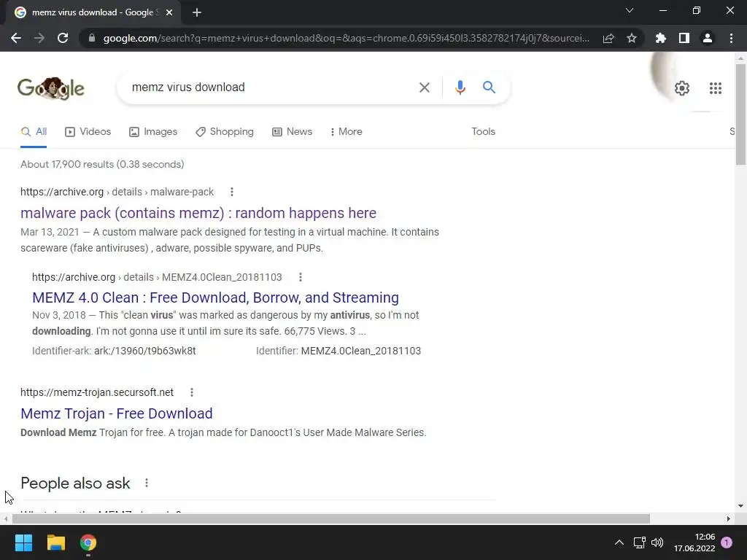Screen dimensions: 747x560
Task: Click the horizontal scrollbar thumb
Action: 331,518
